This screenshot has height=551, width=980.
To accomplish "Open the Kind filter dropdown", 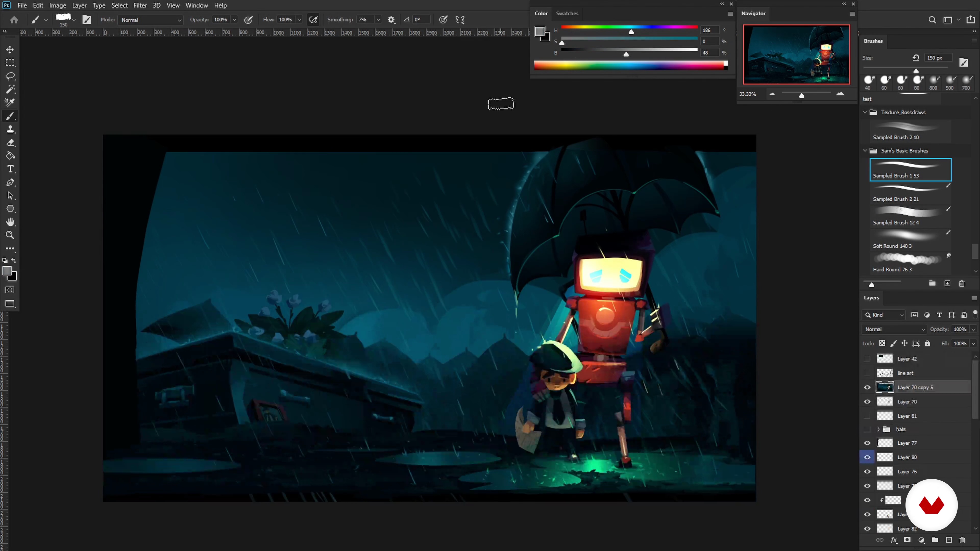I will [x=884, y=315].
